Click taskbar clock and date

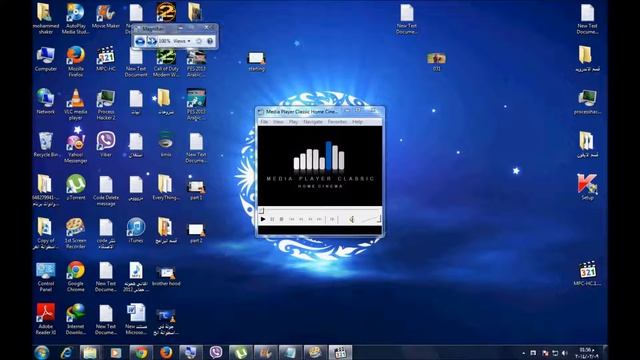[587, 353]
